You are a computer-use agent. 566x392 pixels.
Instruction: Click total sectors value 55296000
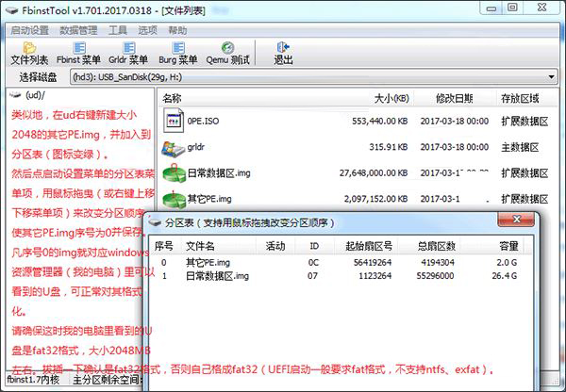(x=435, y=276)
